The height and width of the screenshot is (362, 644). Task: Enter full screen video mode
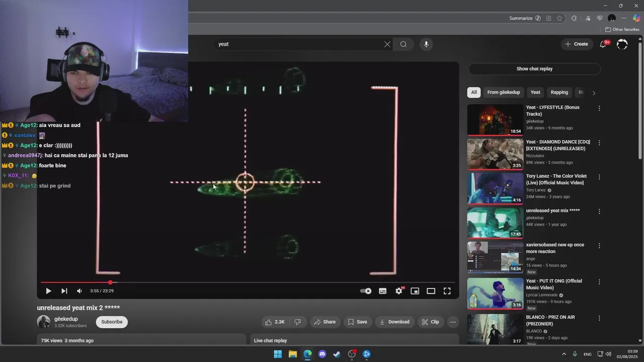[x=447, y=291]
